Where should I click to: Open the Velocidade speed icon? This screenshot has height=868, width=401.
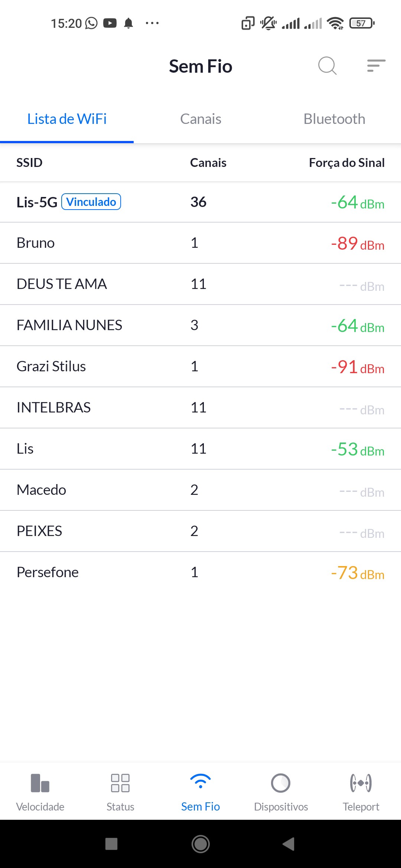point(40,783)
